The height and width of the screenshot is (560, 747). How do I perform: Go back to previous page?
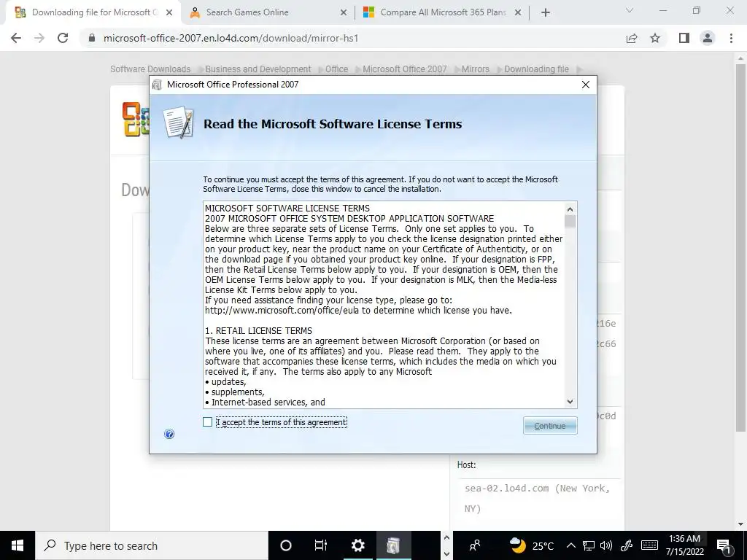[x=16, y=38]
